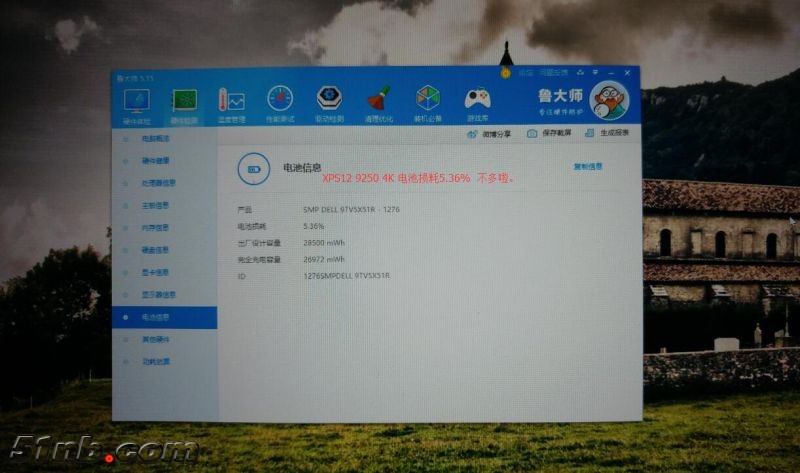Open 装机必备 colored cube icon
The width and height of the screenshot is (800, 473).
[428, 98]
